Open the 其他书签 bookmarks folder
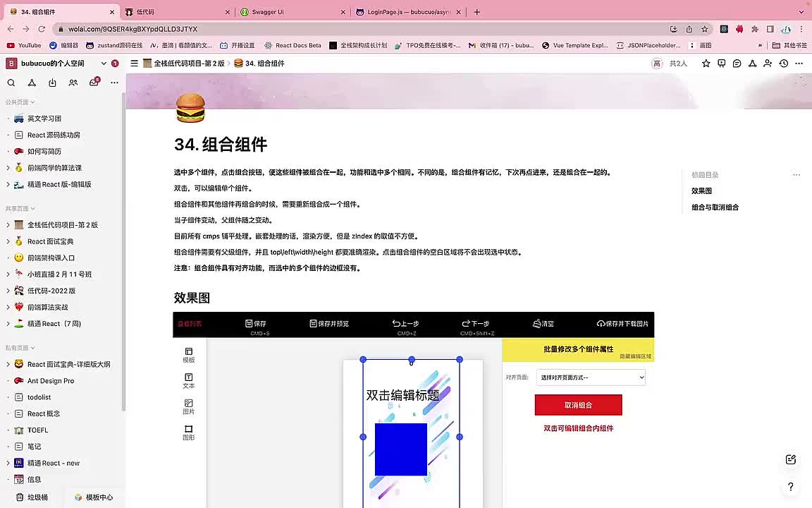Image resolution: width=812 pixels, height=508 pixels. coord(789,46)
